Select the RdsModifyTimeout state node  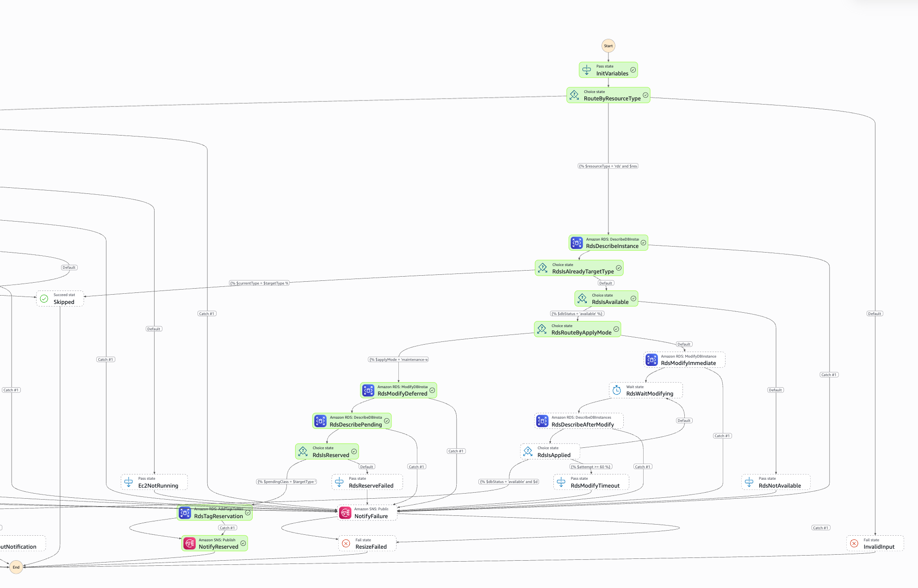(x=591, y=482)
